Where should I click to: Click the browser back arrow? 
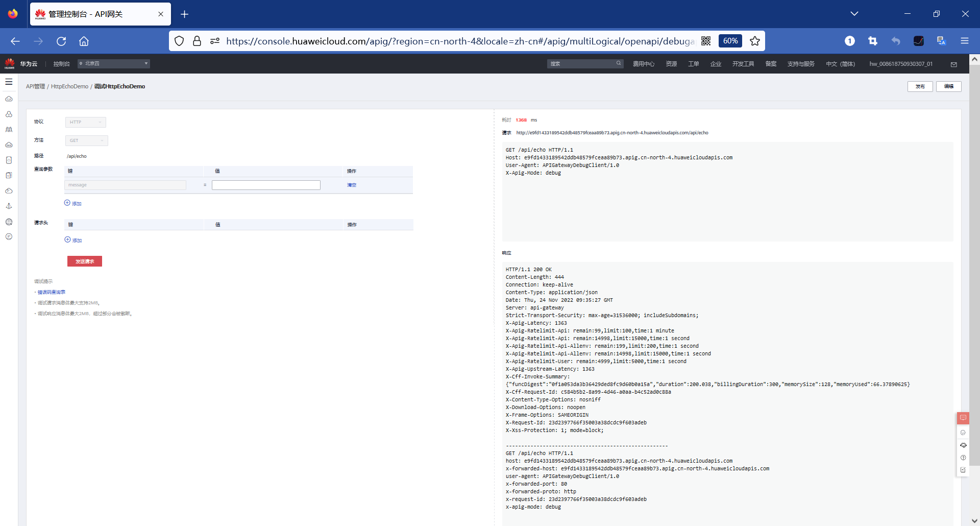15,41
